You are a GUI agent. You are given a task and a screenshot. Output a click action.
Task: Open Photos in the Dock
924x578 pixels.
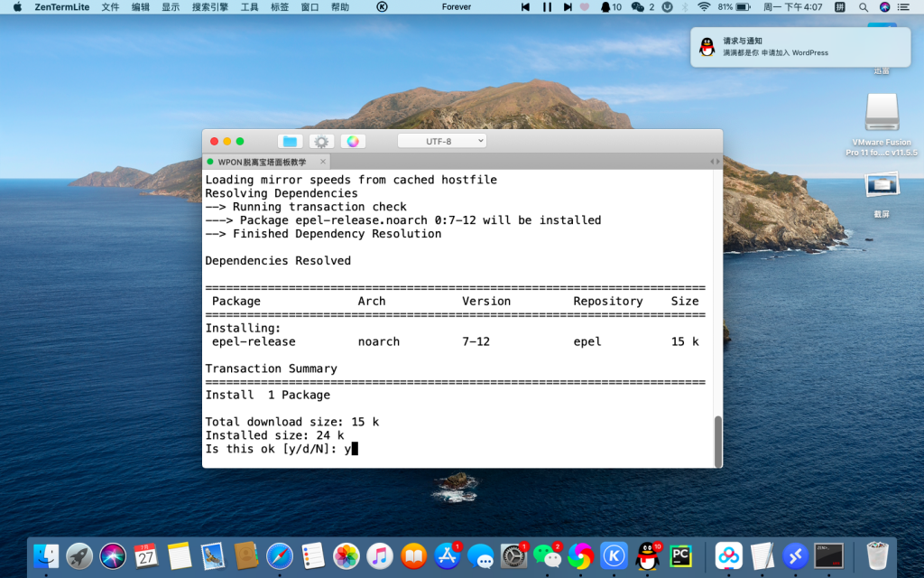346,555
